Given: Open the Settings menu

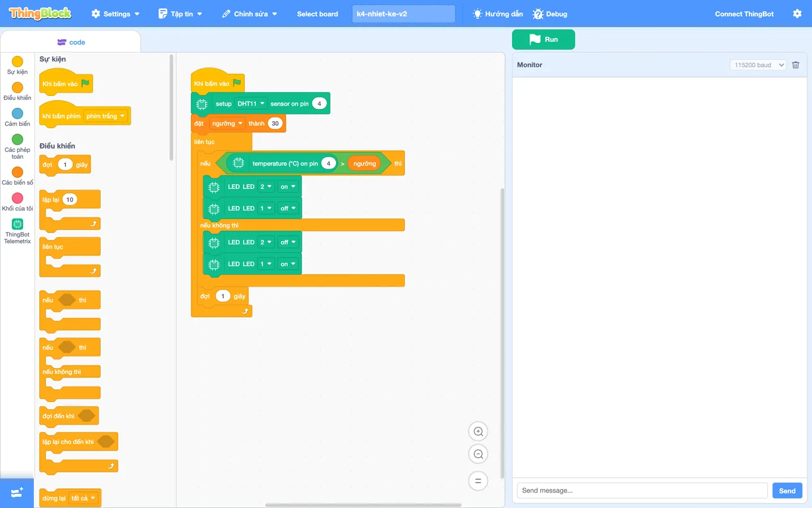Looking at the screenshot, I should click(116, 14).
